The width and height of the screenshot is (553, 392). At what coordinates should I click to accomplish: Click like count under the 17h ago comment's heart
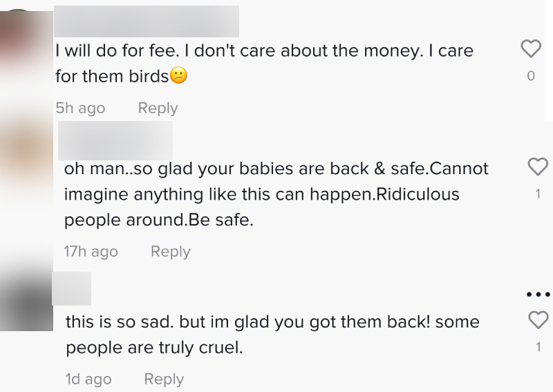point(538,194)
